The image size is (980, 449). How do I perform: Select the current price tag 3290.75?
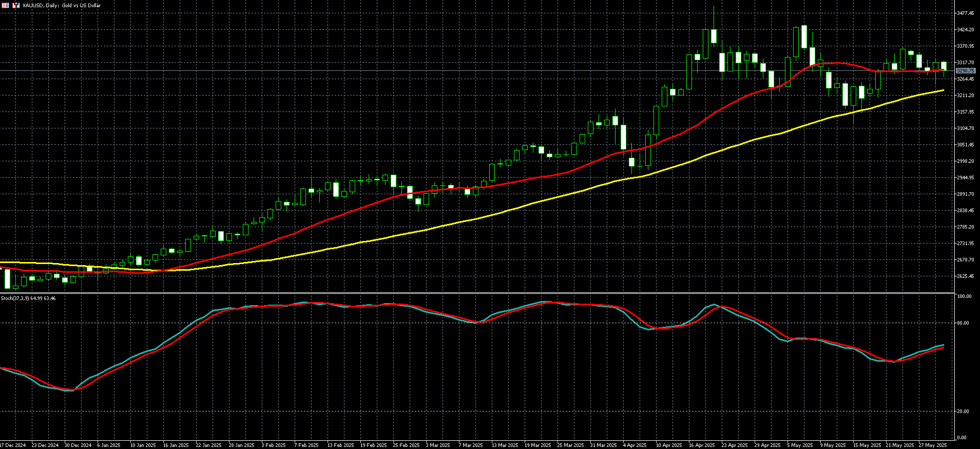[x=966, y=70]
